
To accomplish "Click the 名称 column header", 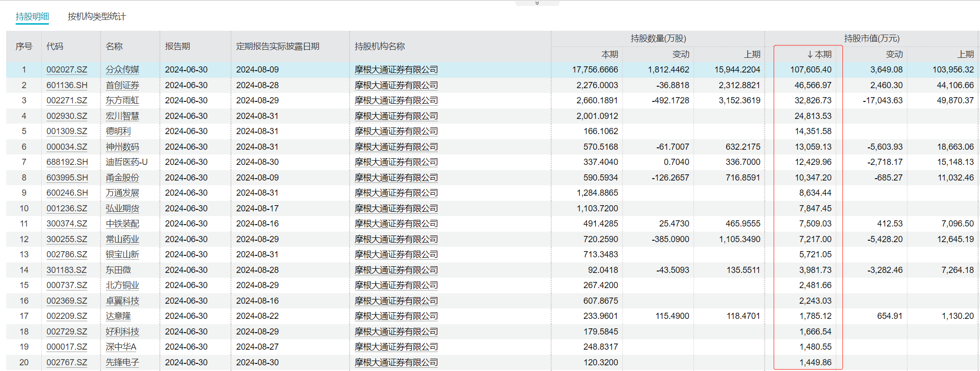I will coord(114,46).
